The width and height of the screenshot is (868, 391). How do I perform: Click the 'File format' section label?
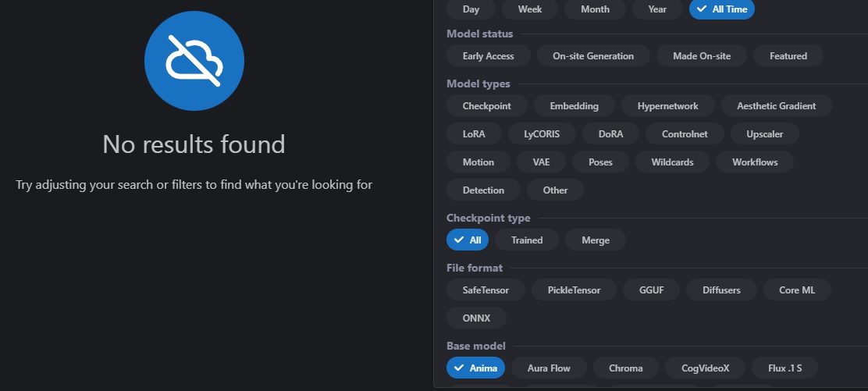475,268
